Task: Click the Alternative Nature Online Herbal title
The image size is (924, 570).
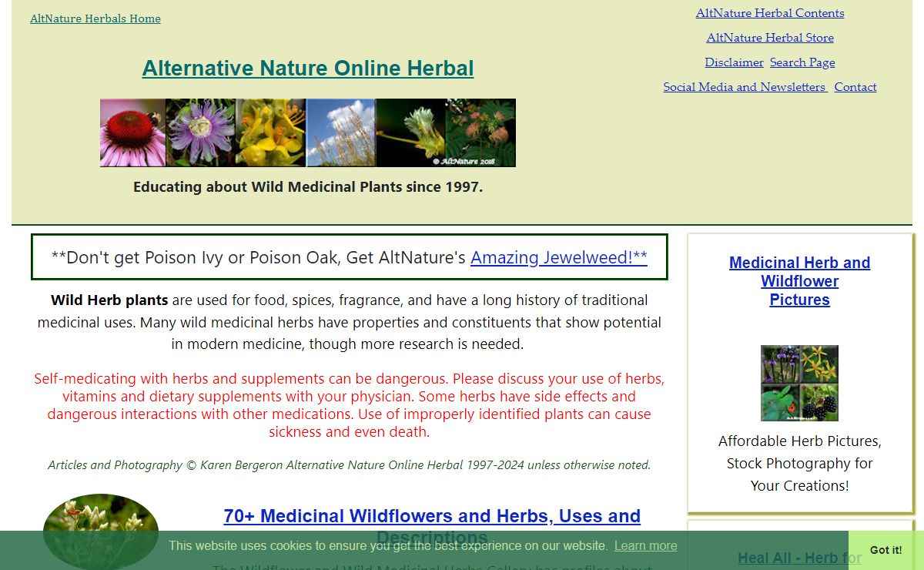Action: (308, 68)
